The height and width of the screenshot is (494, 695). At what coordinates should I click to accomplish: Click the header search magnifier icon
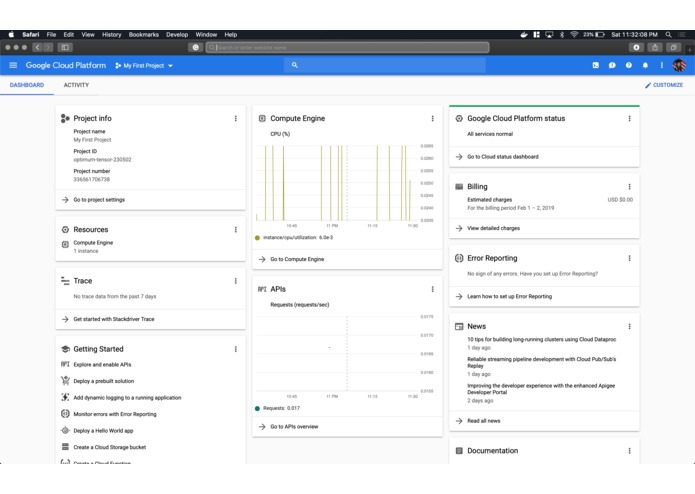[294, 65]
